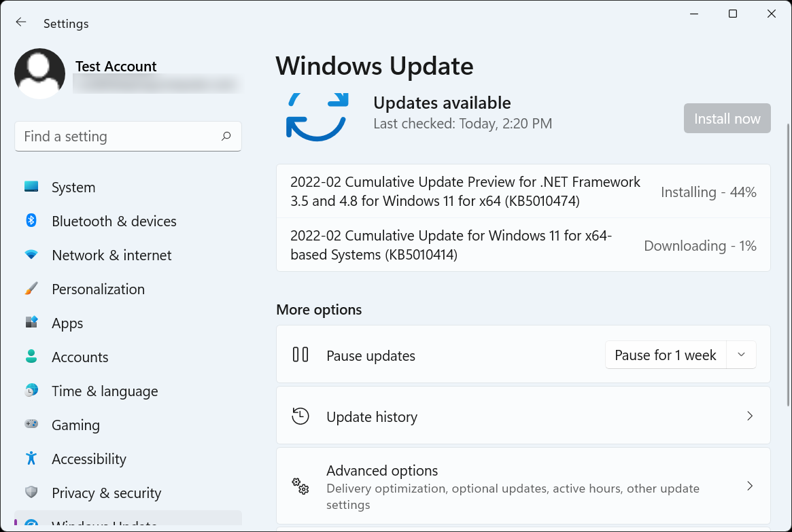Click the Downloading - 1% status

[700, 245]
